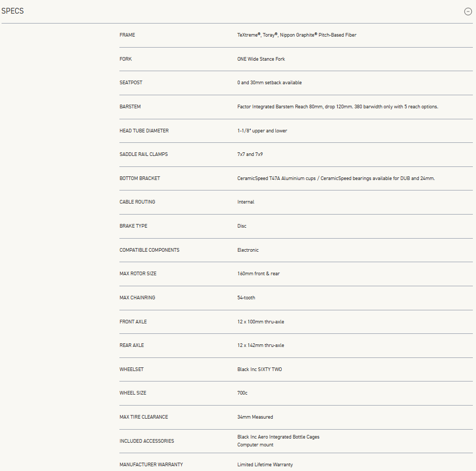The width and height of the screenshot is (476, 471).
Task: Click the WHEELSET label
Action: coord(131,369)
